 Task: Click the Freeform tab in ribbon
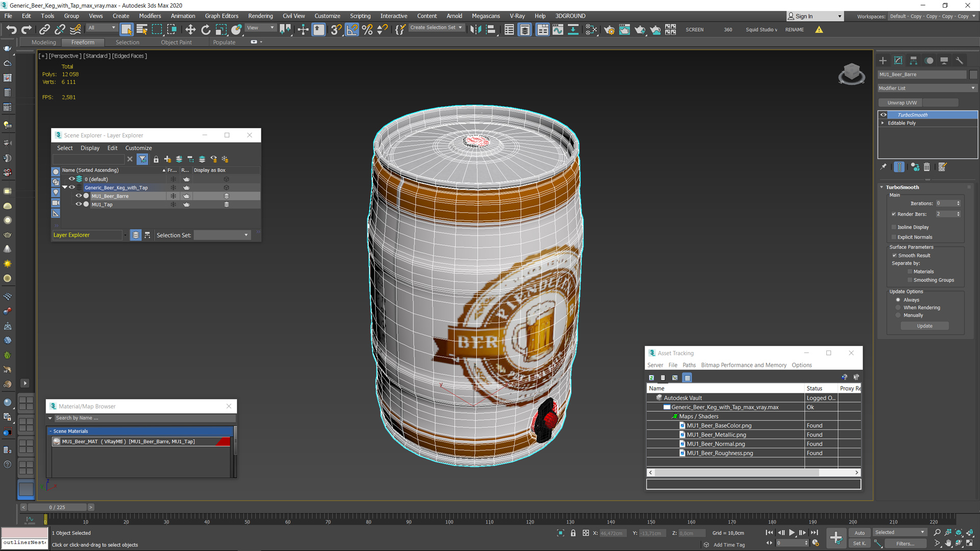[82, 42]
